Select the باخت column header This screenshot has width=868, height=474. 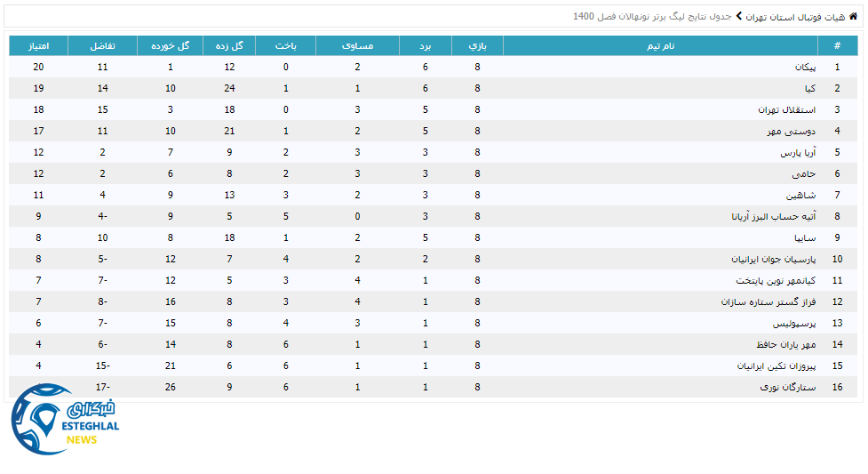click(285, 46)
